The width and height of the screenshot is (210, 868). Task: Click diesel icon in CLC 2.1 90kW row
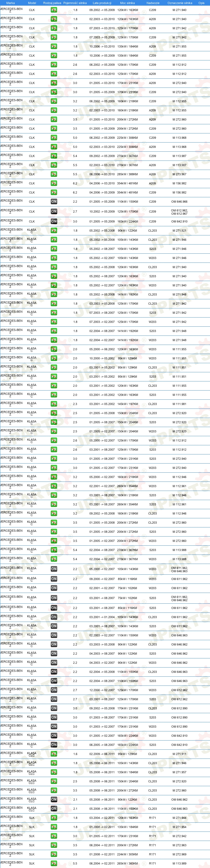[54, 799]
